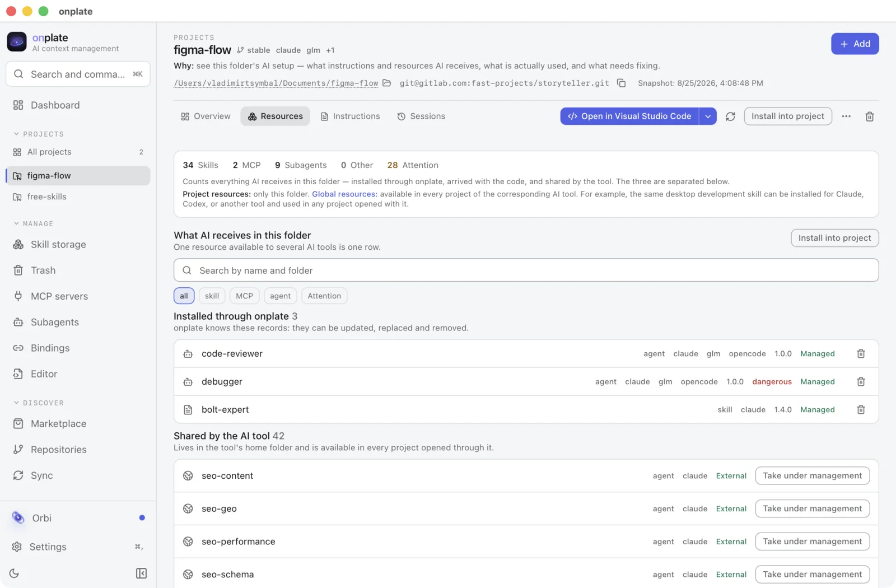Click Open in Visual Studio Code

[629, 116]
